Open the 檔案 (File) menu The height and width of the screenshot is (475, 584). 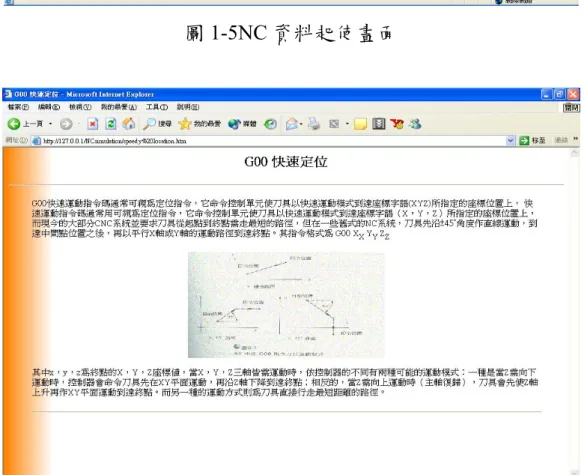click(18, 107)
